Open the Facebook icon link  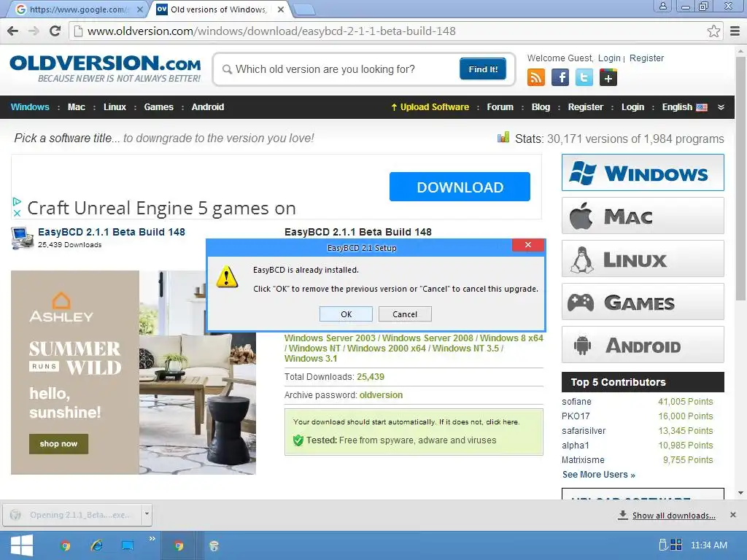(560, 77)
